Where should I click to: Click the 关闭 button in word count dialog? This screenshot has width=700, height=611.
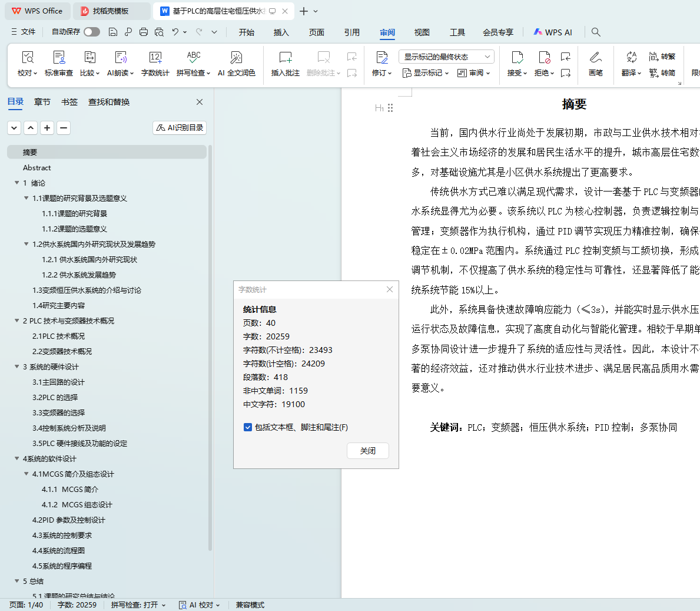(368, 451)
